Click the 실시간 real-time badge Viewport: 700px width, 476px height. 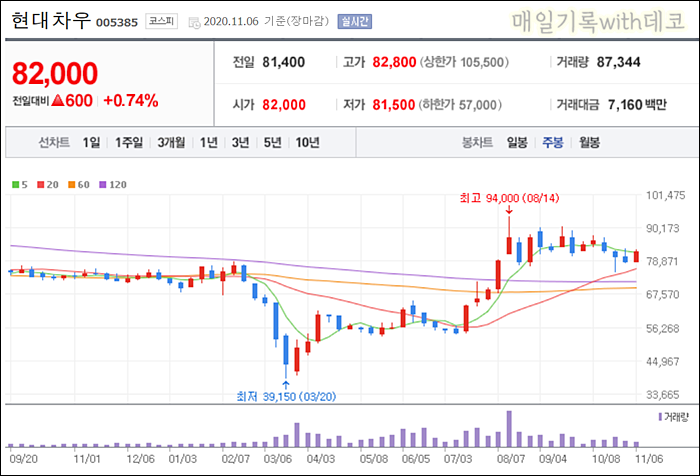(354, 21)
